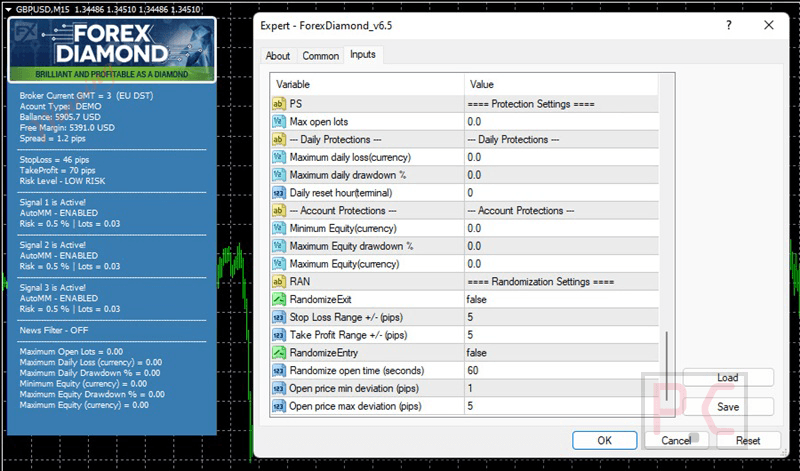Click 'Maximum Open Lots = 0.00' panel text

71,352
